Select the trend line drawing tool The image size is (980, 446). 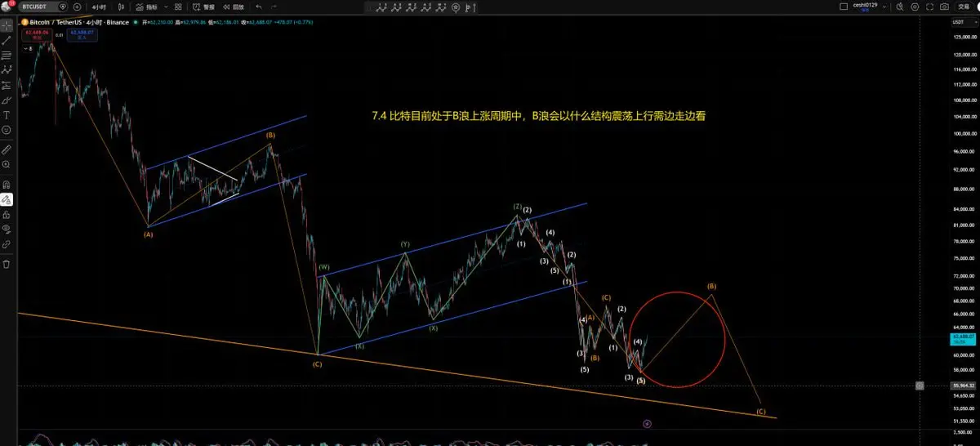[x=7, y=39]
